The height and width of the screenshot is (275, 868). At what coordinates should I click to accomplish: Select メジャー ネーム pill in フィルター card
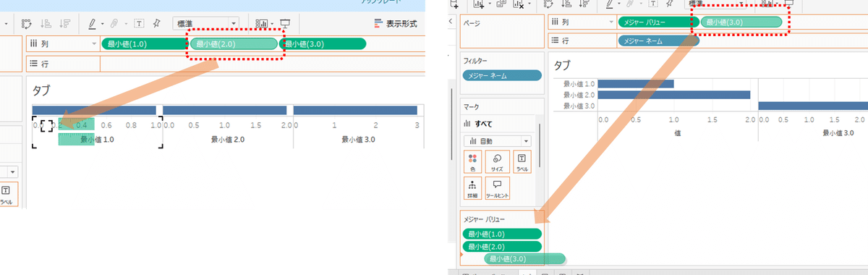[502, 75]
